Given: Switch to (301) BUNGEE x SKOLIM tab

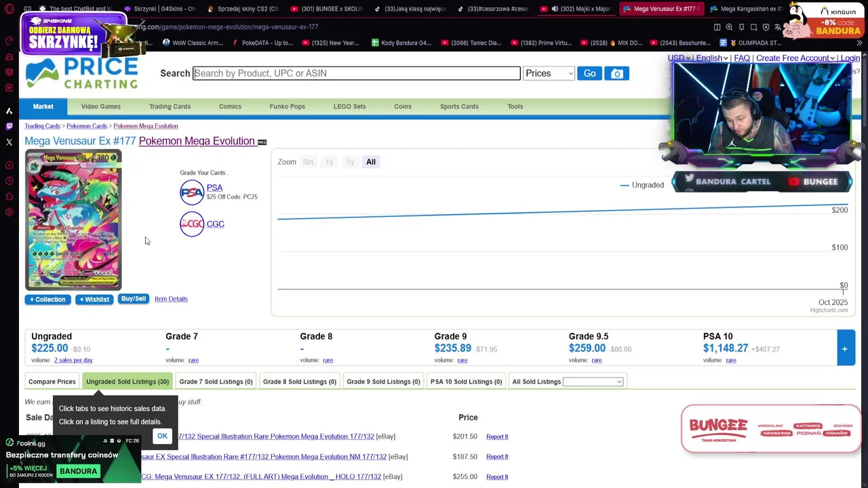Looking at the screenshot, I should (327, 9).
